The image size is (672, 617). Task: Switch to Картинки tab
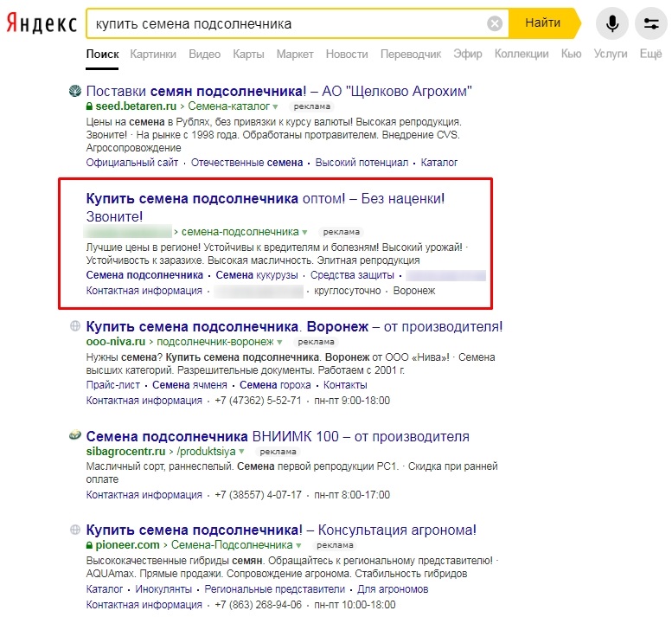pyautogui.click(x=153, y=54)
